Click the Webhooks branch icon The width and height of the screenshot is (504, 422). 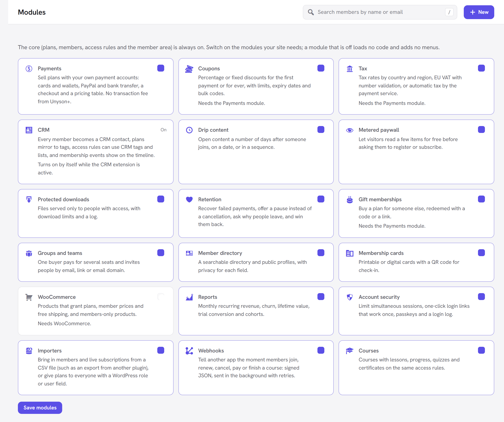tap(189, 351)
